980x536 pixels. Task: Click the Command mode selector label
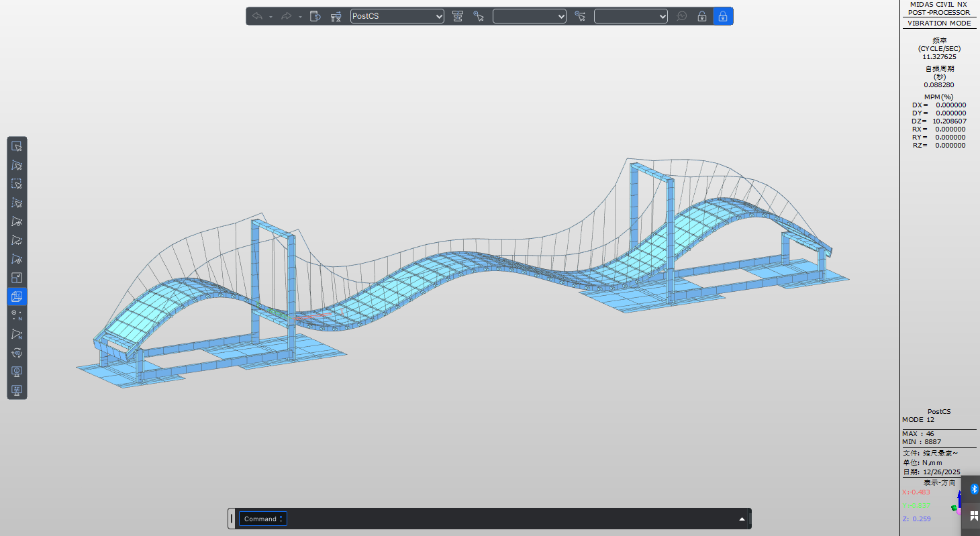[x=262, y=519]
